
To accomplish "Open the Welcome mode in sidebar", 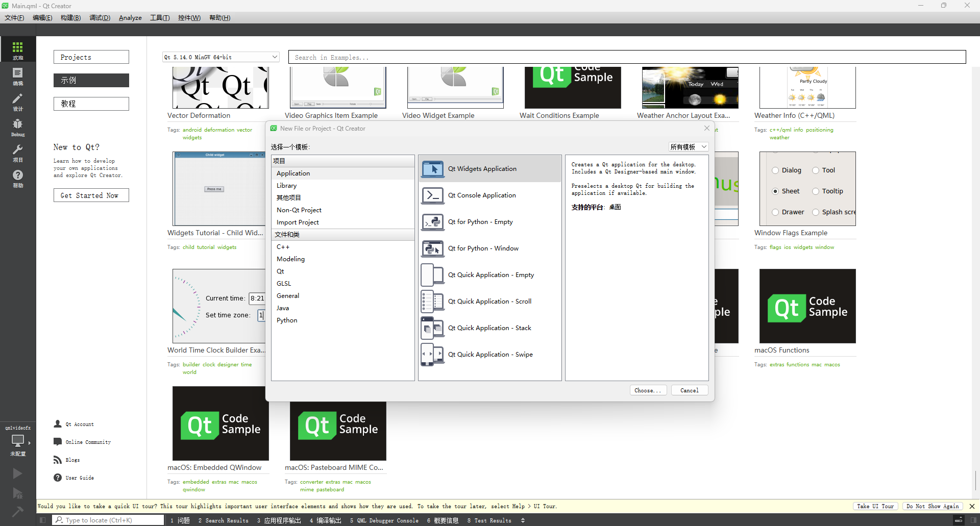I will pos(18,49).
